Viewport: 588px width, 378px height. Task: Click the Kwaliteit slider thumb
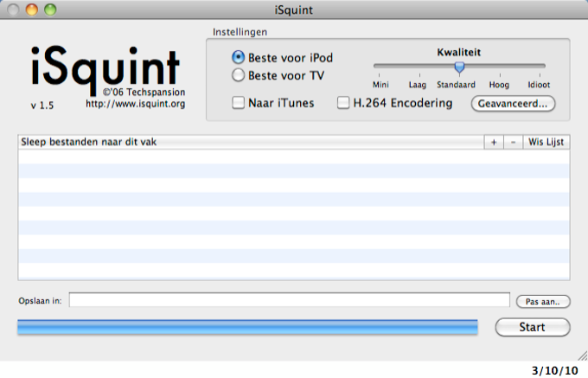click(x=459, y=67)
